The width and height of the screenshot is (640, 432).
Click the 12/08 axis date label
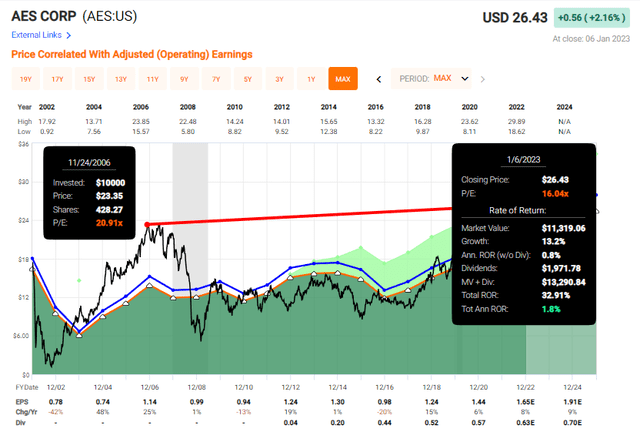[196, 387]
